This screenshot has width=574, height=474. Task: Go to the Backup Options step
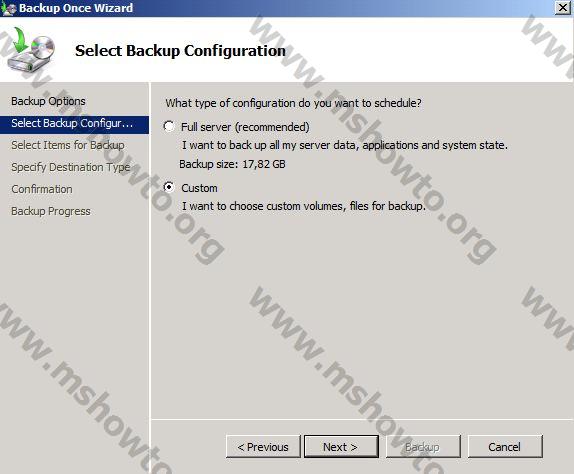(48, 101)
